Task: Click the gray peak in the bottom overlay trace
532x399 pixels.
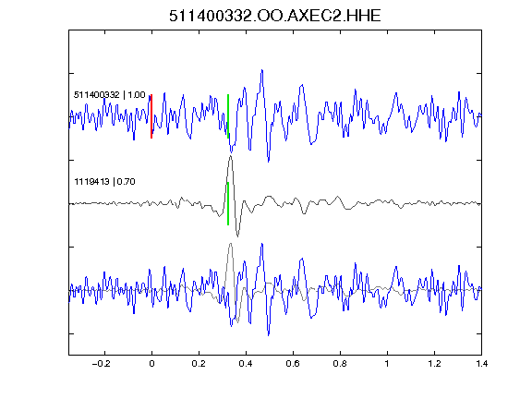Action: tap(231, 244)
